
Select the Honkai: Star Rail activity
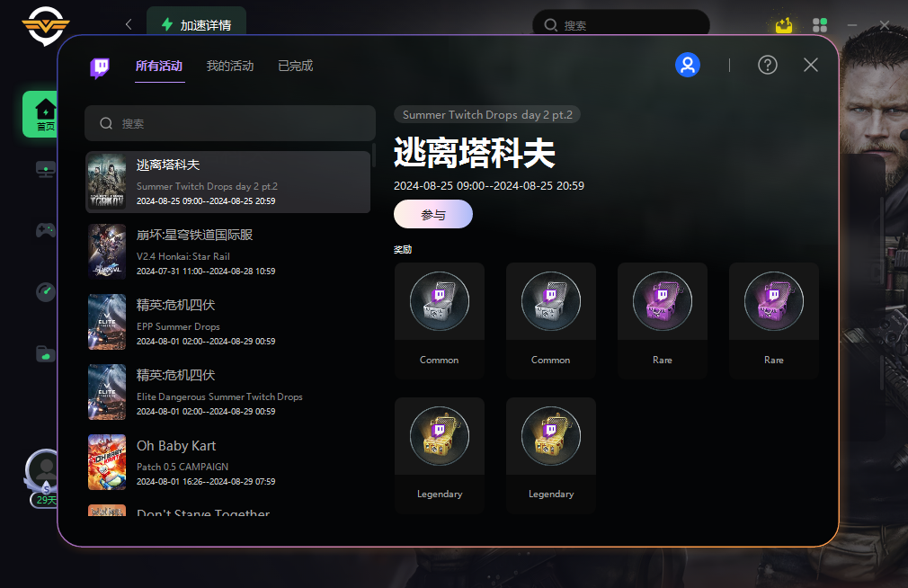(x=227, y=252)
